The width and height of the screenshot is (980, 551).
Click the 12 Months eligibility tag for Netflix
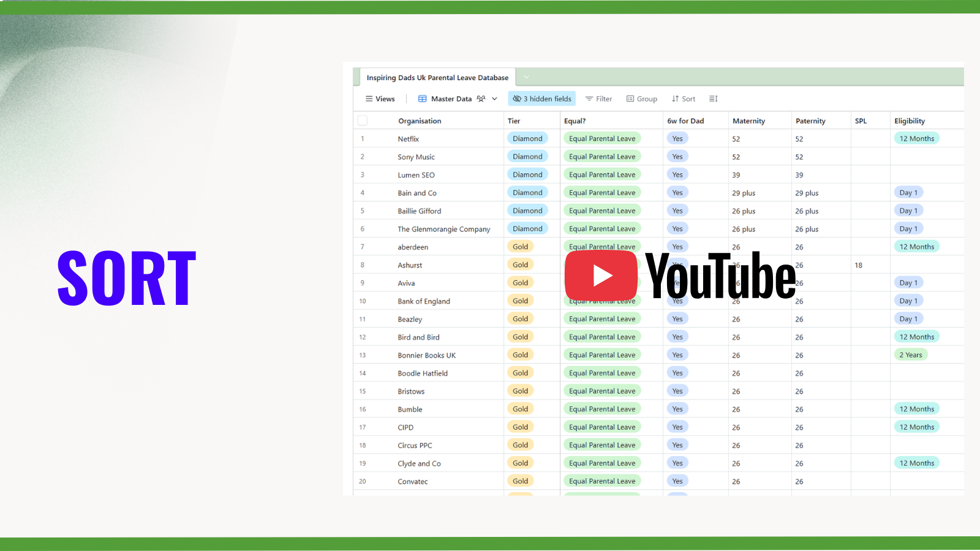pos(917,138)
